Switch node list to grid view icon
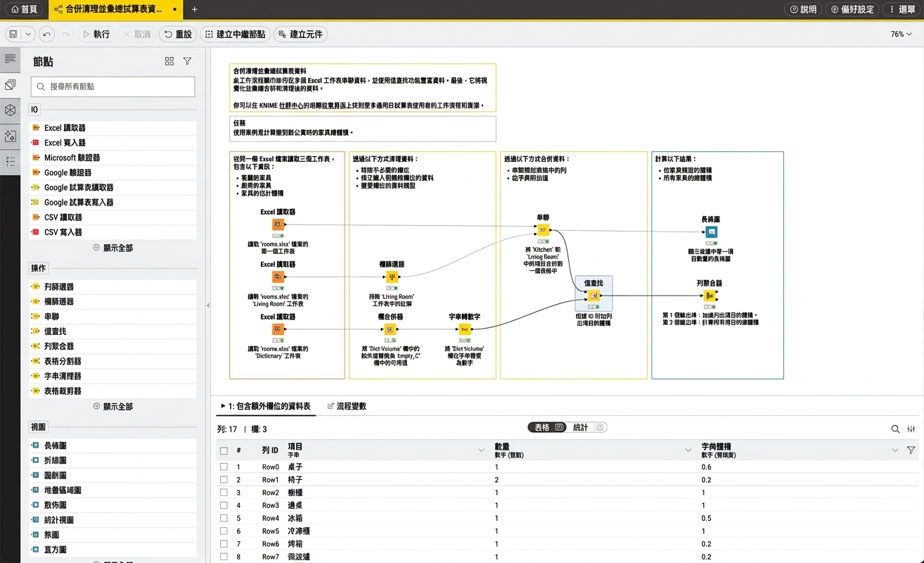924x563 pixels. click(169, 61)
